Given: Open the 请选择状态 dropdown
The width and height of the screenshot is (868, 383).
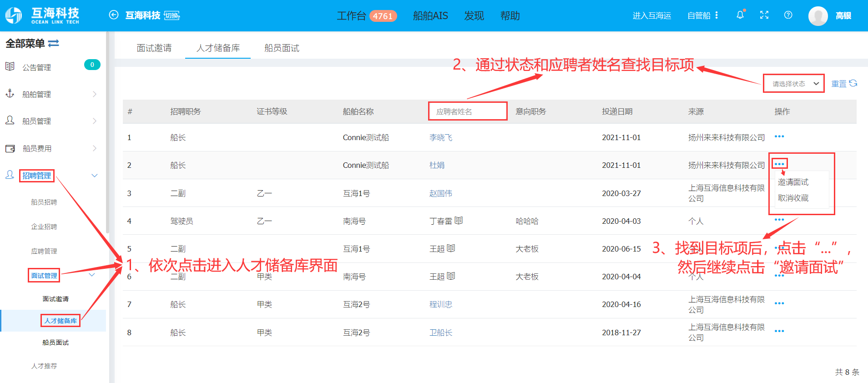Looking at the screenshot, I should tap(794, 84).
